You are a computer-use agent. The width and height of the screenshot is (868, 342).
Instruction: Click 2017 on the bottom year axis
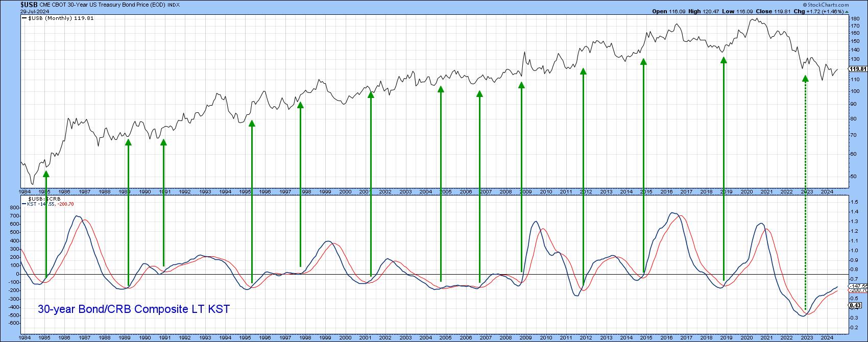(686, 338)
